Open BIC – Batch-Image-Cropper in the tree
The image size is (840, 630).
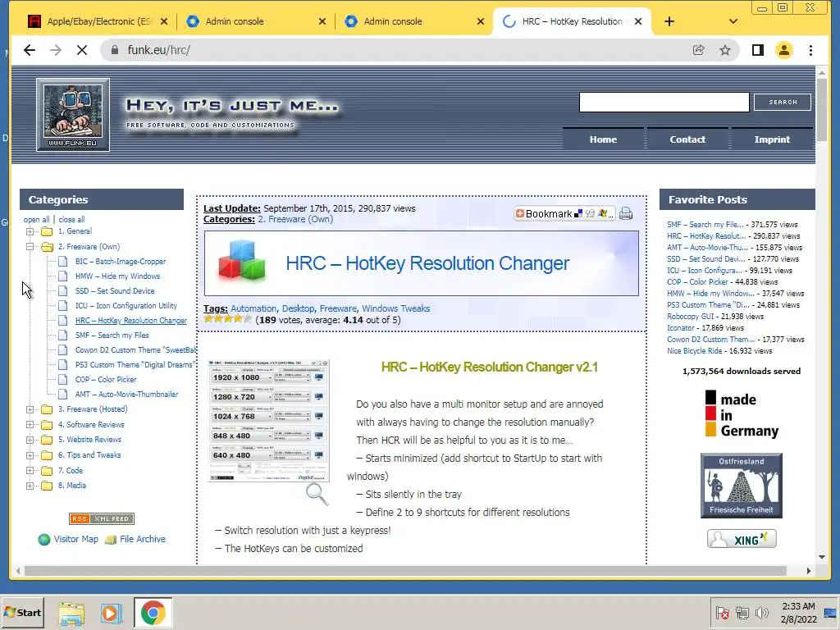[x=121, y=262]
